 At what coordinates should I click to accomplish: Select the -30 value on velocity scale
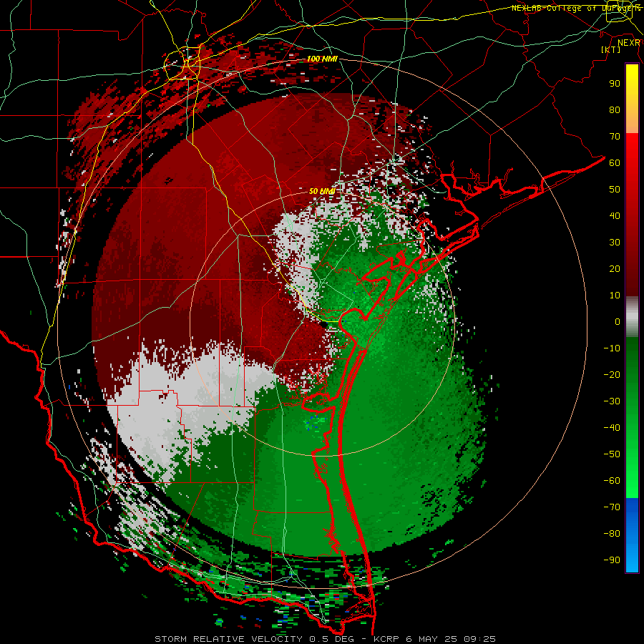click(x=612, y=401)
